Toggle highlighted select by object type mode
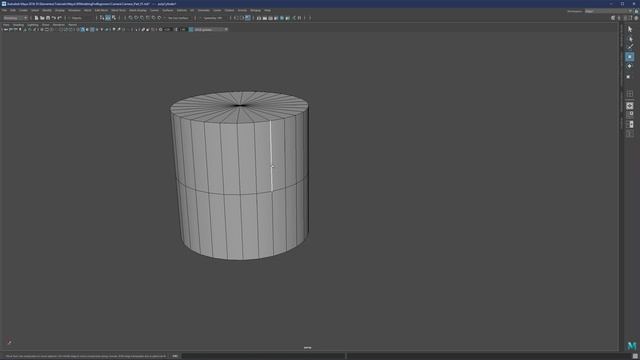This screenshot has width=640, height=360. point(108,18)
